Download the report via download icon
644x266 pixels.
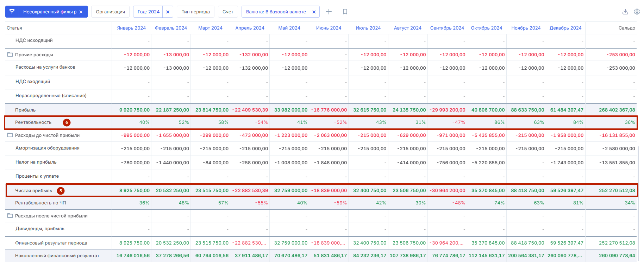(625, 12)
